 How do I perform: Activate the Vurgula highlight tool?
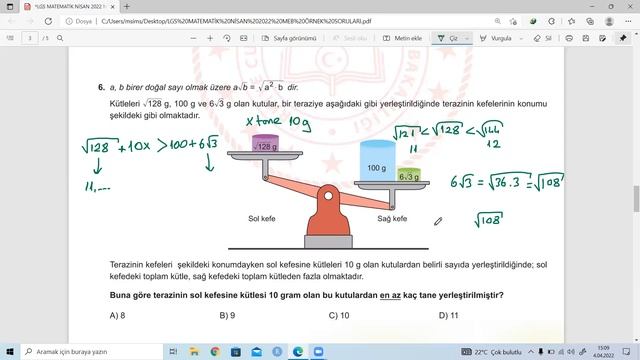click(496, 38)
